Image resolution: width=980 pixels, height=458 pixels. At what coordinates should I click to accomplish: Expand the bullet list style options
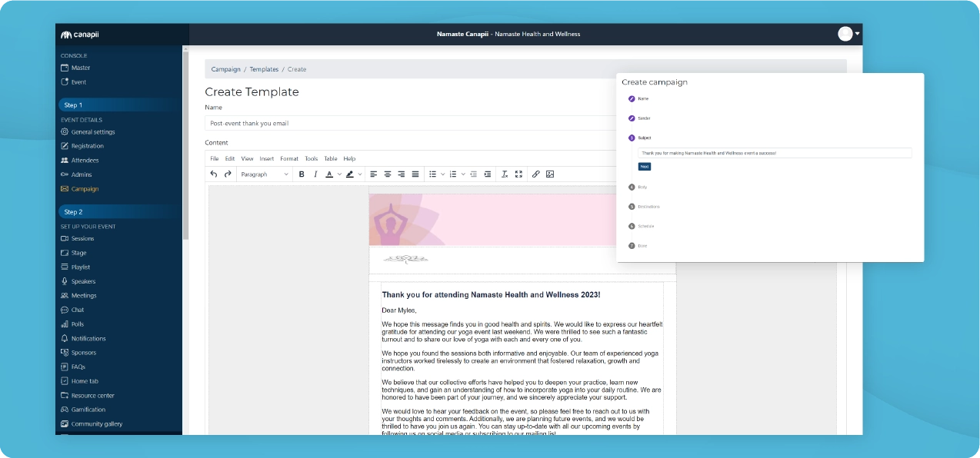coord(442,174)
